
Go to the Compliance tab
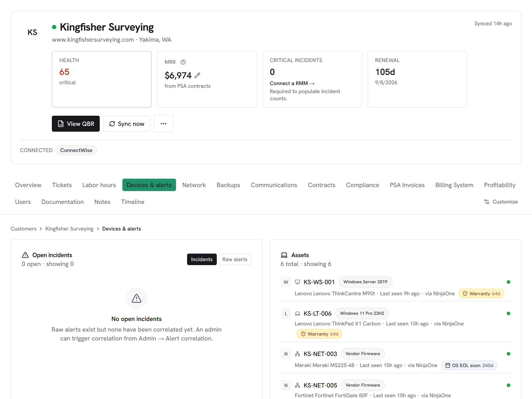click(x=362, y=185)
